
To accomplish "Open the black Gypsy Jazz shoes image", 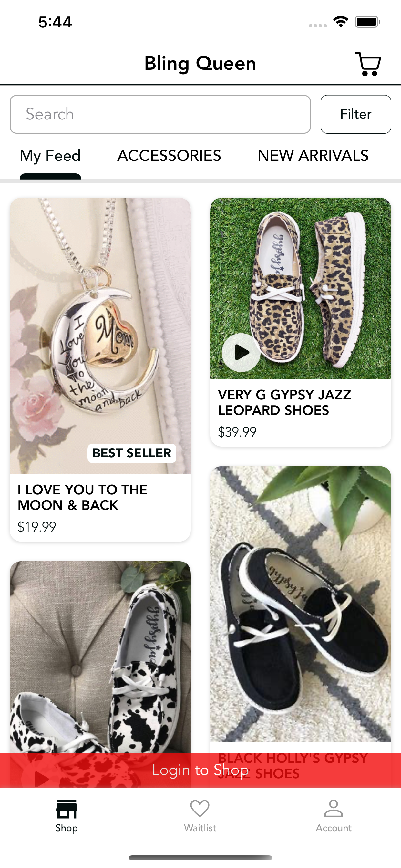I will point(301,604).
